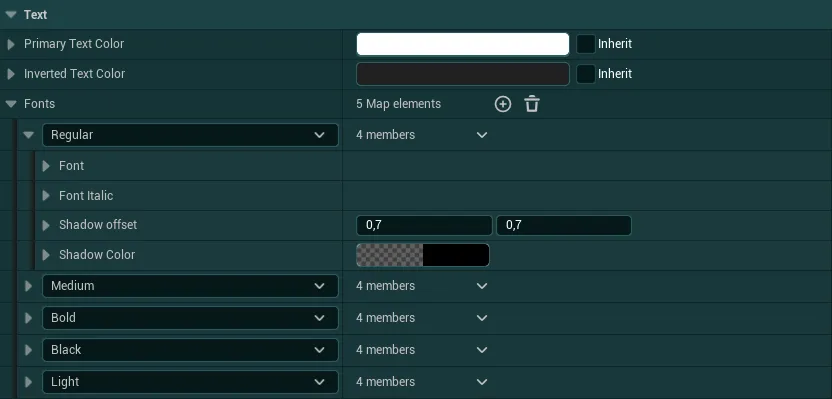Screen dimensions: 832x399
Task: Expand the Medium font entry
Action: point(29,286)
